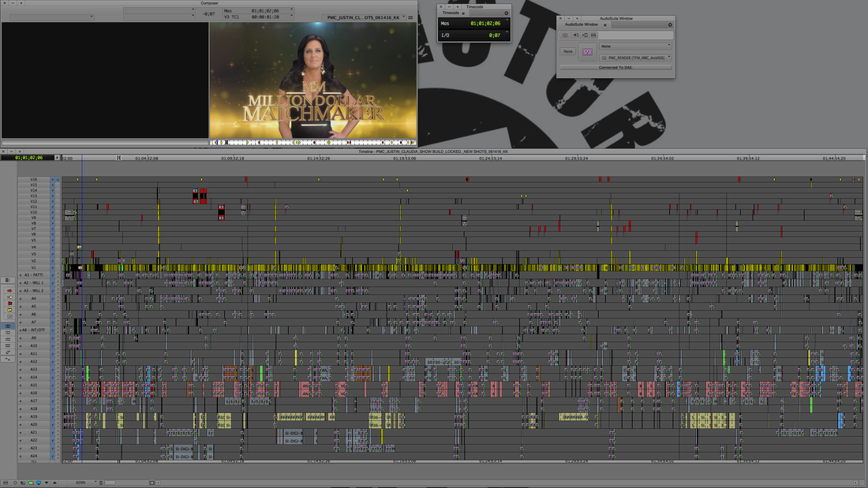Select Transition Manipulation tool in timeline palette
The width and height of the screenshot is (868, 488).
pyautogui.click(x=9, y=316)
